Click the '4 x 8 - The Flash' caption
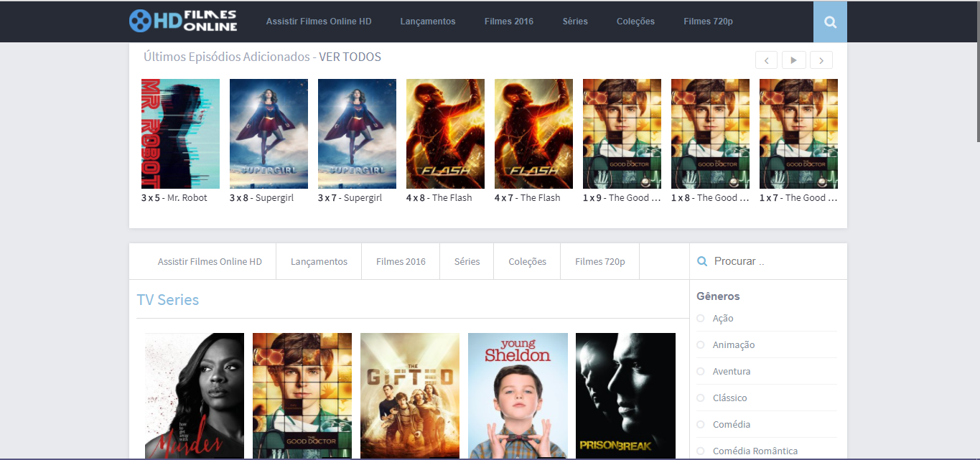Viewport: 980px width, 460px height. click(x=439, y=197)
